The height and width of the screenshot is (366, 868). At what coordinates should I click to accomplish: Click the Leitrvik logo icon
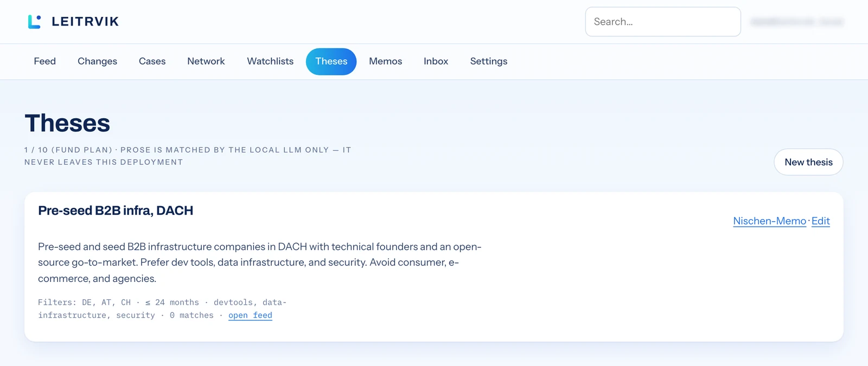tap(34, 22)
